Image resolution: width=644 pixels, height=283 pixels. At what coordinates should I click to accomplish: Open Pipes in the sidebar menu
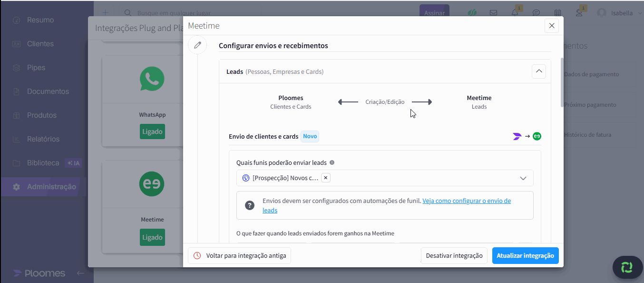click(36, 68)
